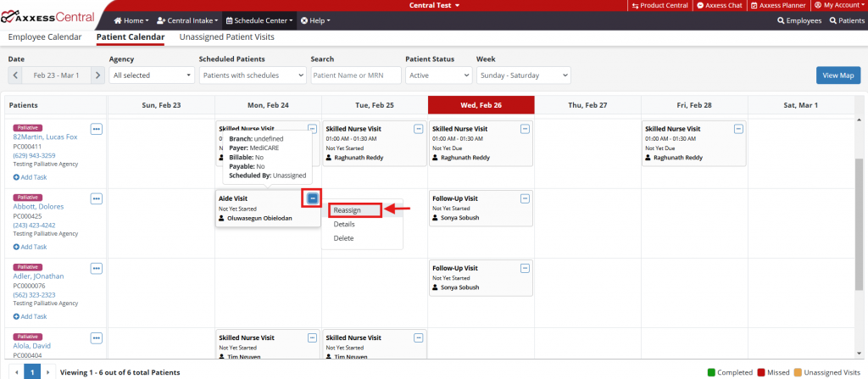
Task: Open Follow-Up Visit menu for Sonya Sobush
Action: pos(525,198)
